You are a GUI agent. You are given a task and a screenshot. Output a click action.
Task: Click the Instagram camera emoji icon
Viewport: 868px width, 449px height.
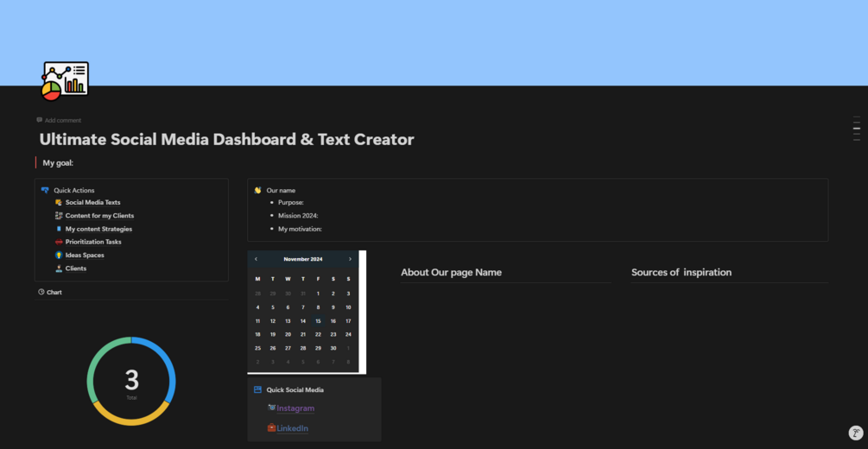(271, 408)
